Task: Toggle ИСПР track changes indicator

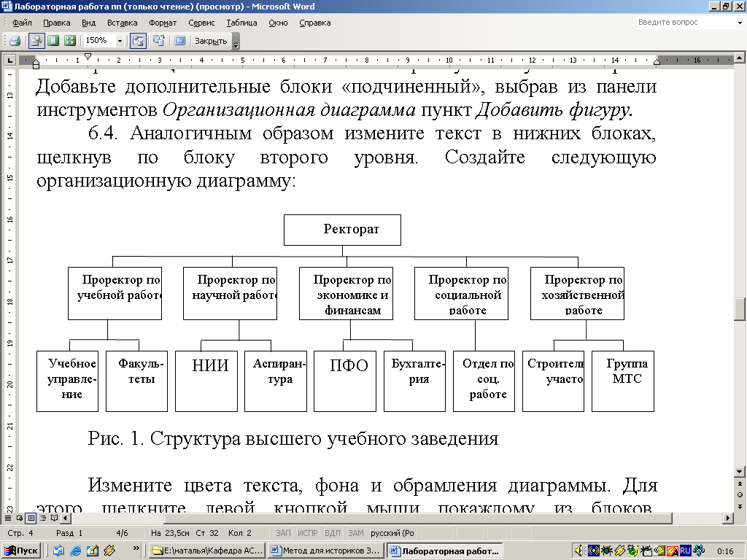Action: [x=307, y=533]
